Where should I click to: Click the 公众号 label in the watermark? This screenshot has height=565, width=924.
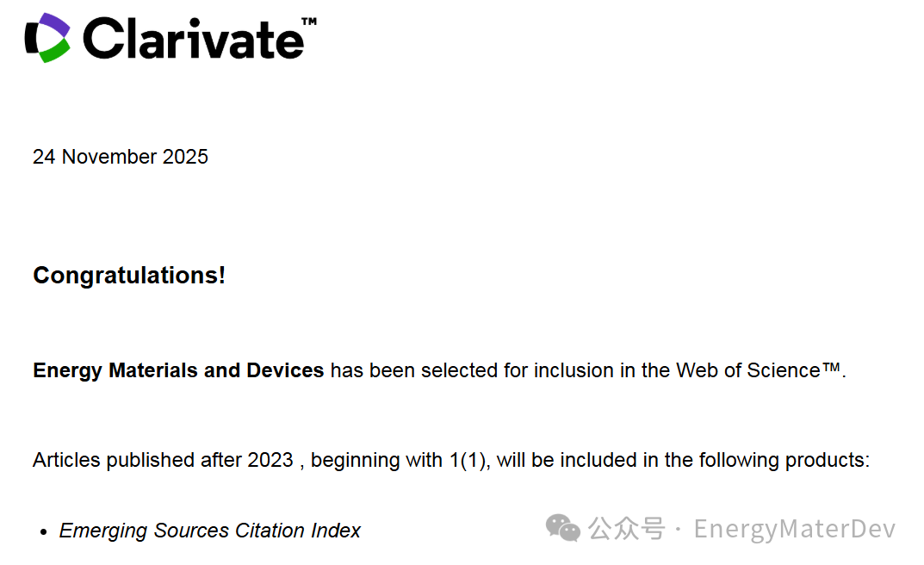coord(626,528)
